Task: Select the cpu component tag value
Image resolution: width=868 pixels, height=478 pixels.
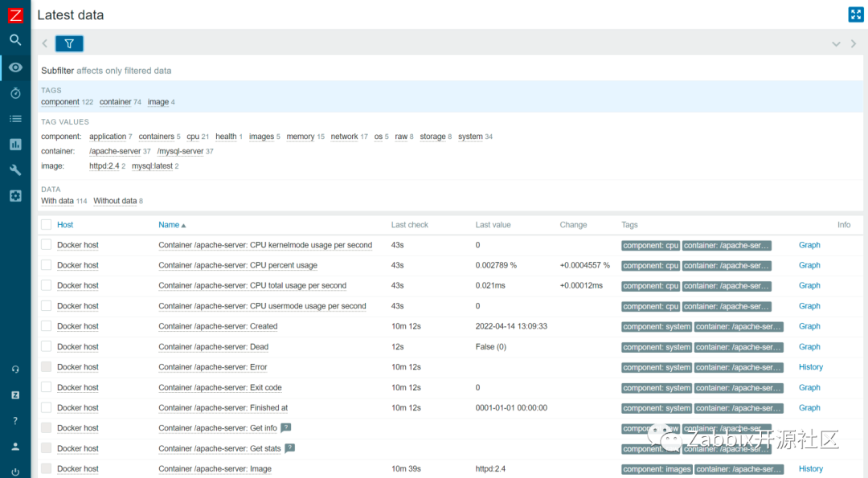Action: pyautogui.click(x=193, y=136)
